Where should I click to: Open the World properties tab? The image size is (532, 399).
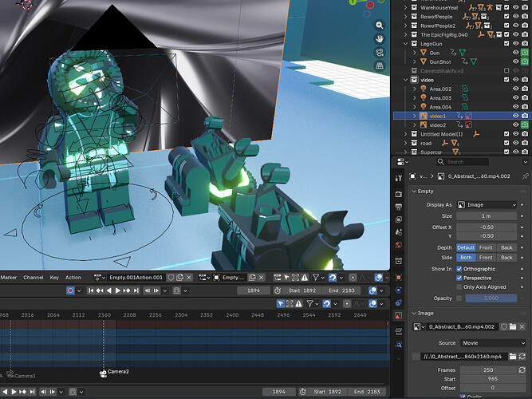pos(399,245)
